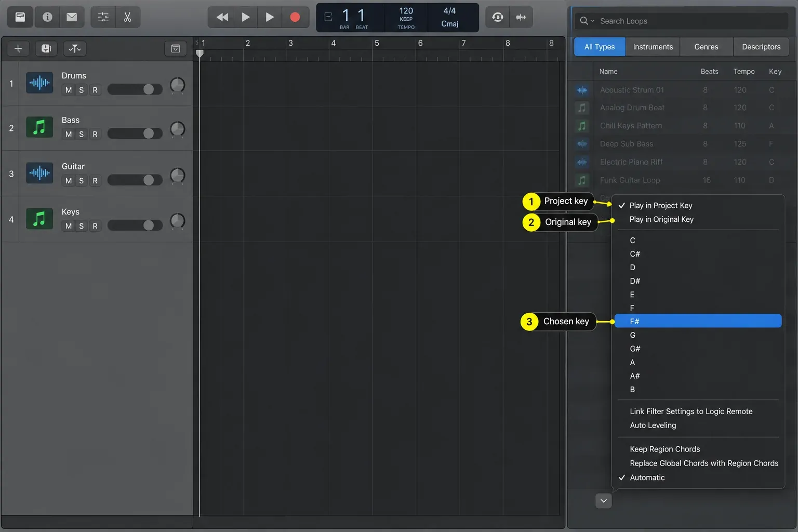Click the Inspector info icon
This screenshot has height=532, width=798.
47,17
